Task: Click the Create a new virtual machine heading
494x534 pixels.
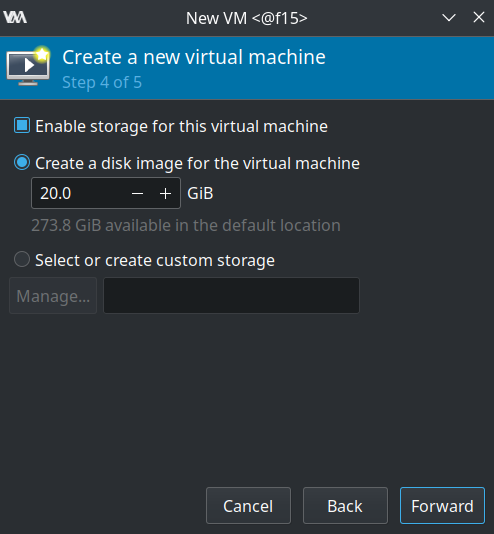Action: click(x=194, y=57)
